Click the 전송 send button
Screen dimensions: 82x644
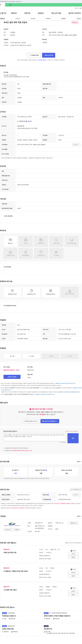pyautogui.click(x=73, y=438)
